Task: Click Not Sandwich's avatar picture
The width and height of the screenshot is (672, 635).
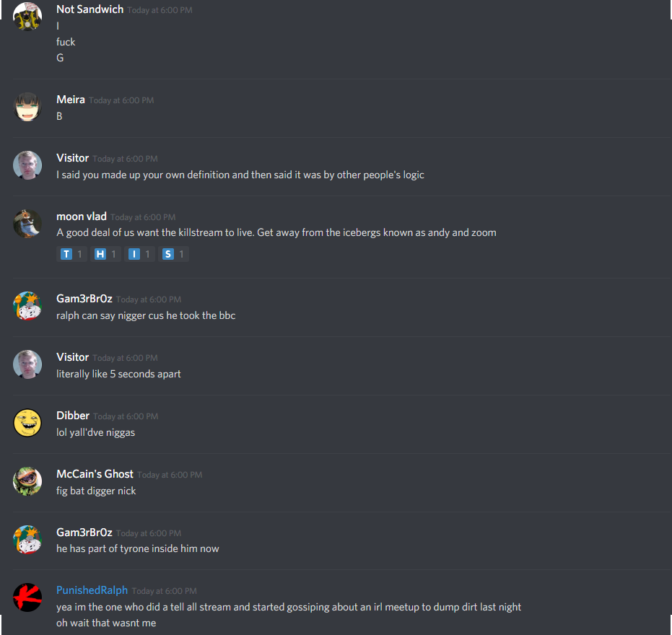Action: coord(27,17)
